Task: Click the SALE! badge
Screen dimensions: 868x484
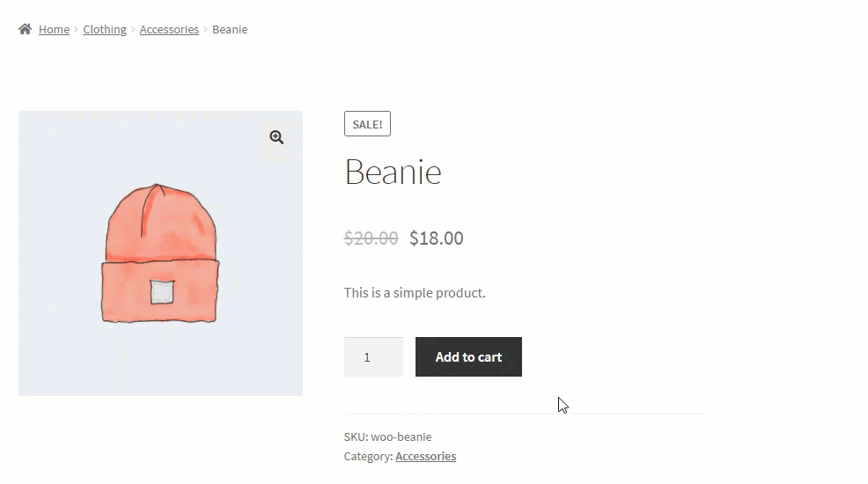Action: pyautogui.click(x=368, y=124)
